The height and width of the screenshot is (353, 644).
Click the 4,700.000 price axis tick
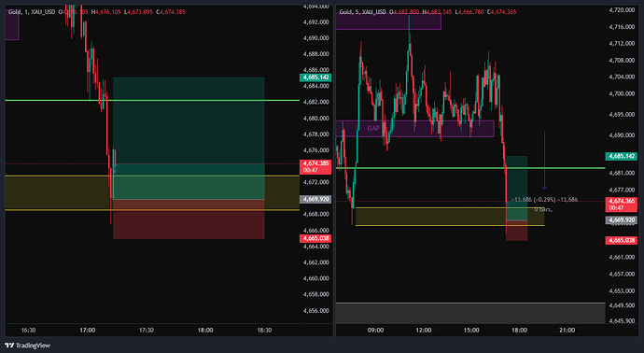click(x=622, y=93)
